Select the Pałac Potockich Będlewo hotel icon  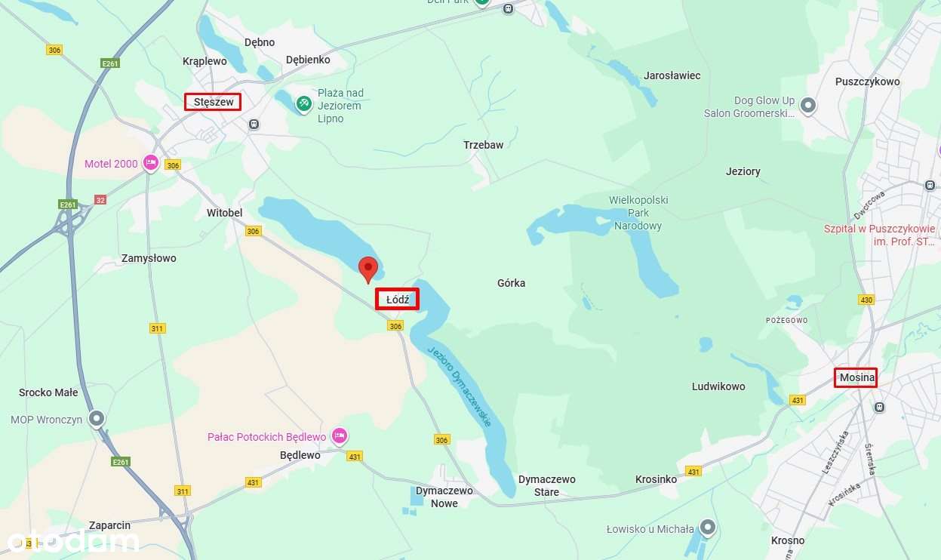point(340,436)
